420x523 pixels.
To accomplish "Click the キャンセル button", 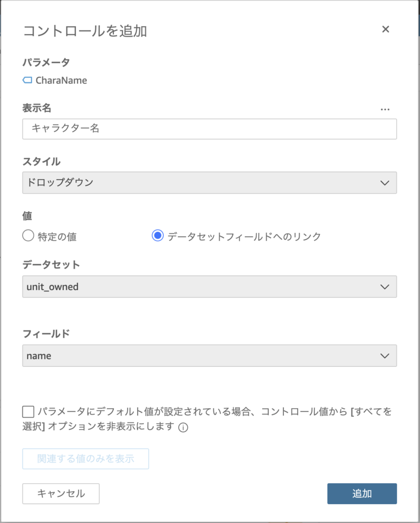I will [x=61, y=493].
